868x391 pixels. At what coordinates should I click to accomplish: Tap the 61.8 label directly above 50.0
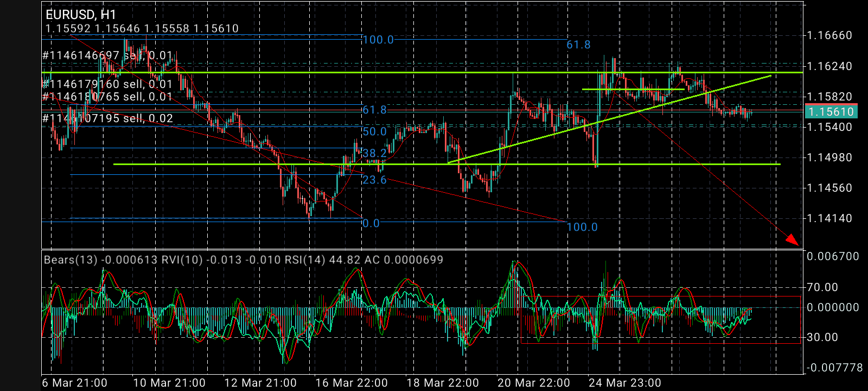click(374, 110)
